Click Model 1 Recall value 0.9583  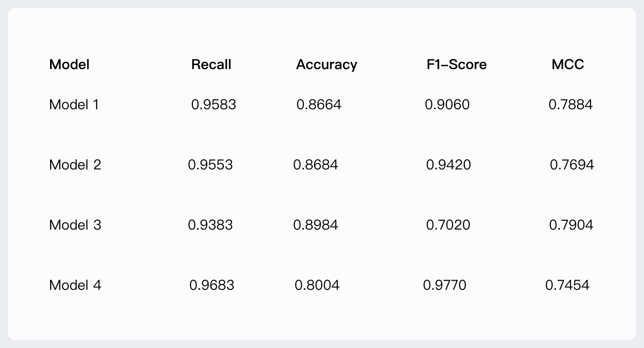[214, 104]
